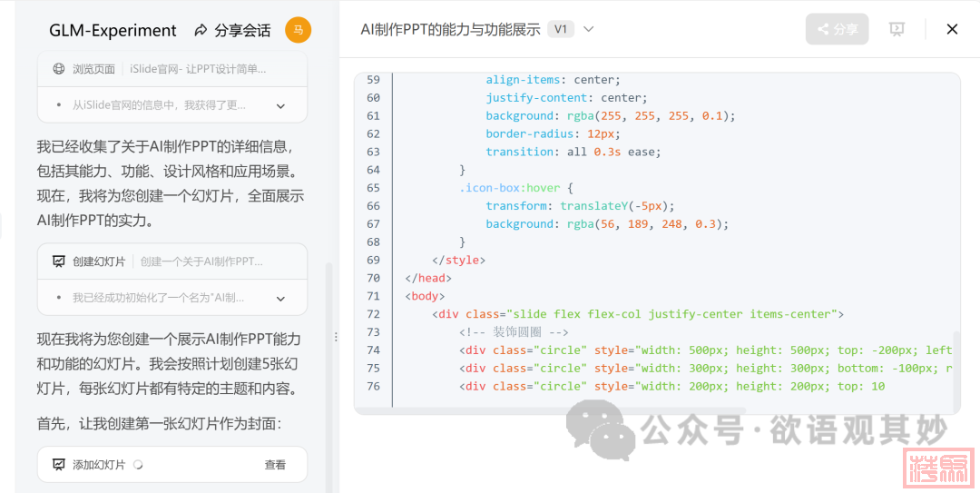Click the loading spinner next to 添加幻灯片
980x493 pixels.
coord(138,465)
